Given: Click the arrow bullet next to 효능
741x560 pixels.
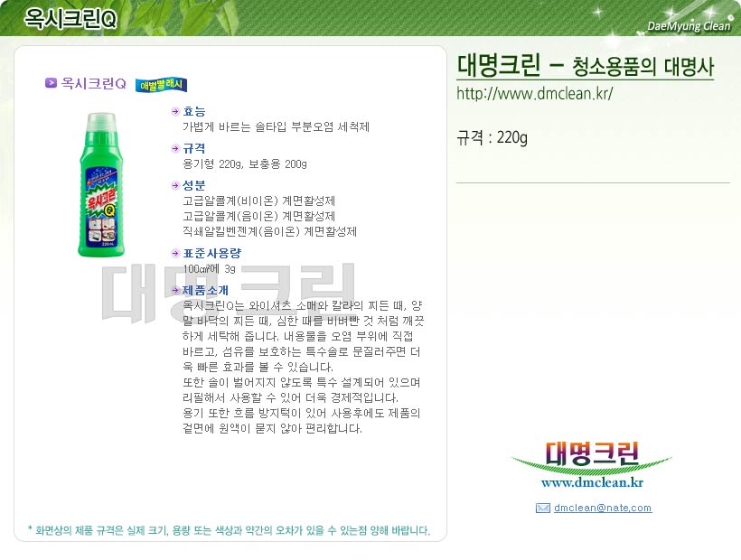Looking at the screenshot, I should click(175, 111).
